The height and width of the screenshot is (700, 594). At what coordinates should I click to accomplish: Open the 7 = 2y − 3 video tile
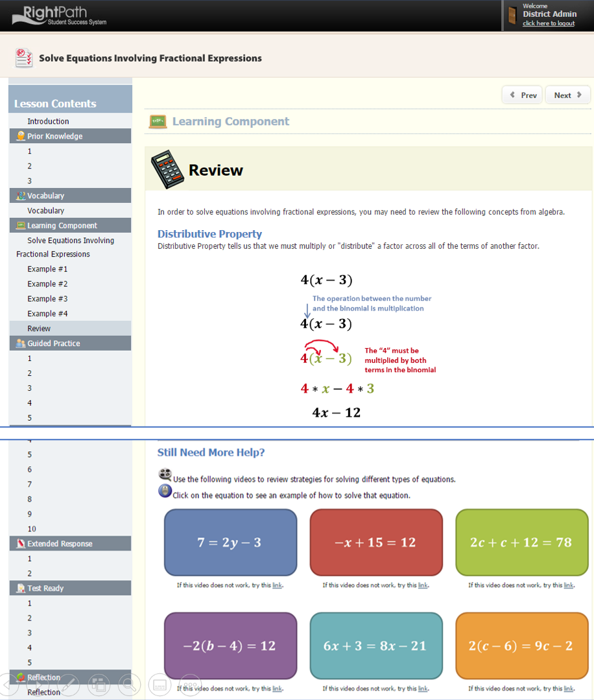[230, 542]
